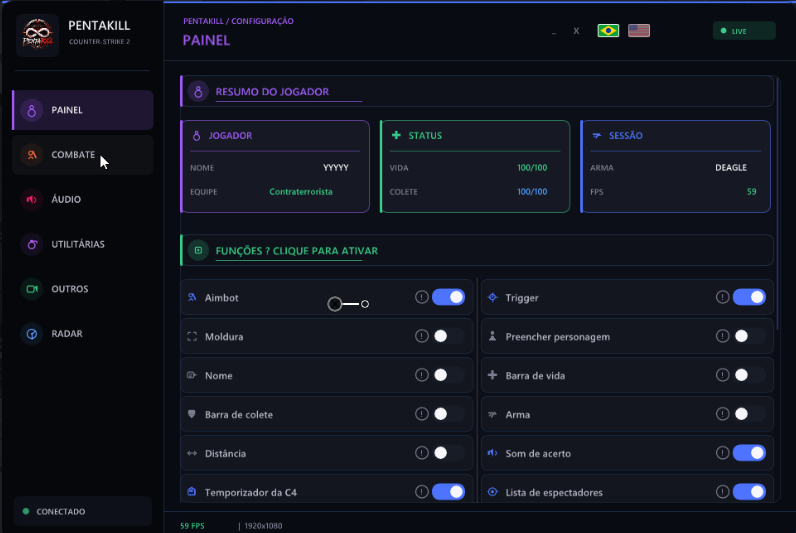The width and height of the screenshot is (796, 533).
Task: Disable the Aimbot toggle
Action: coord(448,297)
